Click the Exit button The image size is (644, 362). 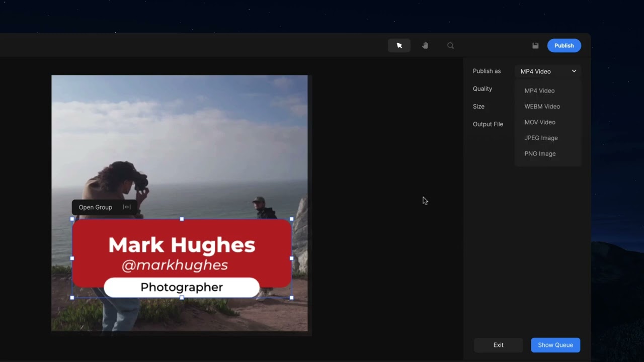point(498,345)
